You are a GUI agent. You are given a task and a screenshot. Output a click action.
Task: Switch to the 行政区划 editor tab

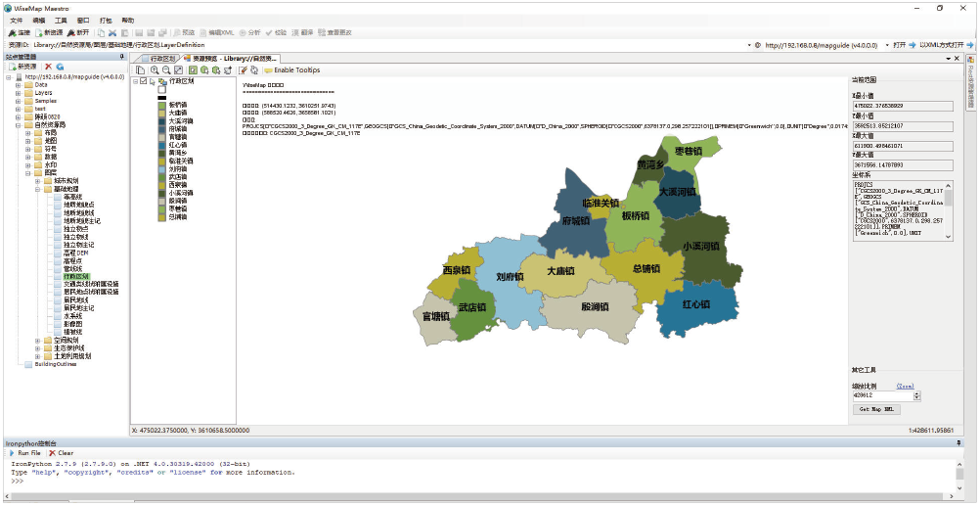coord(159,59)
